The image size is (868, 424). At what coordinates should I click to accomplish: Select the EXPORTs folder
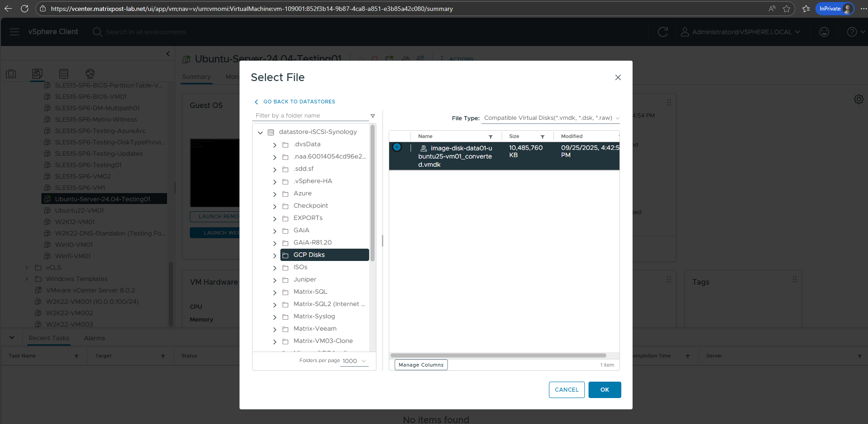tap(308, 218)
